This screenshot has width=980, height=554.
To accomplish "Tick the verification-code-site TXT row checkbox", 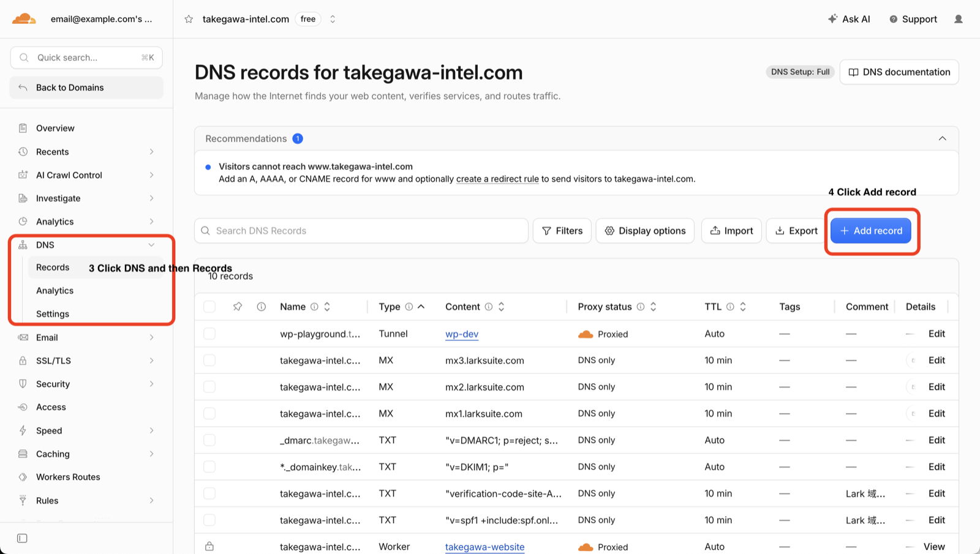I will click(209, 493).
